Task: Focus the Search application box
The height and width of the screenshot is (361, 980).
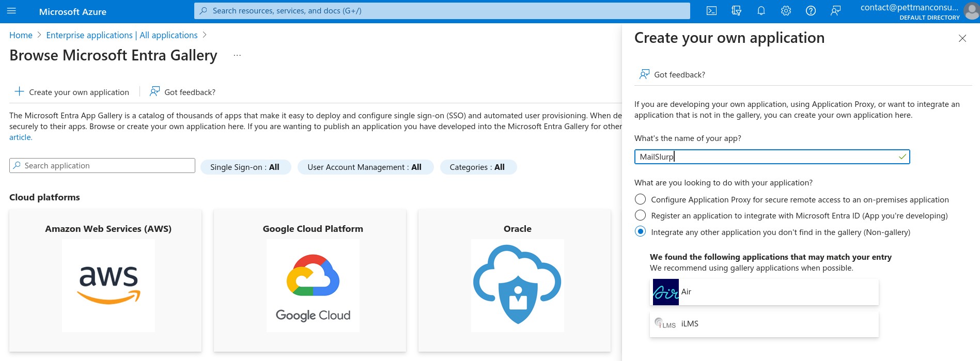Action: pyautogui.click(x=102, y=166)
